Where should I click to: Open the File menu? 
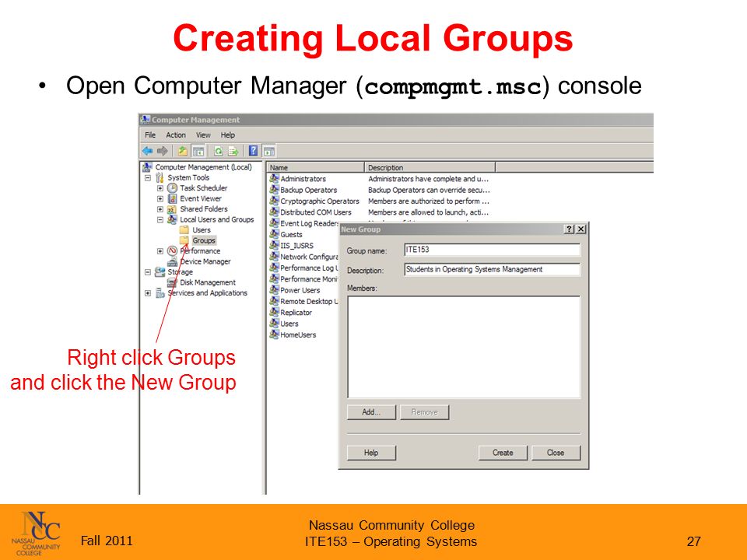click(150, 135)
